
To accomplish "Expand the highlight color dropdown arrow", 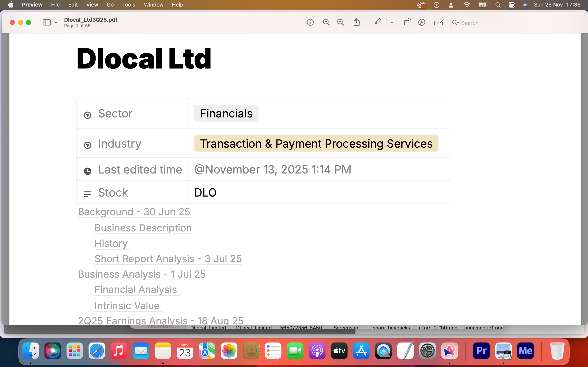I will [392, 23].
